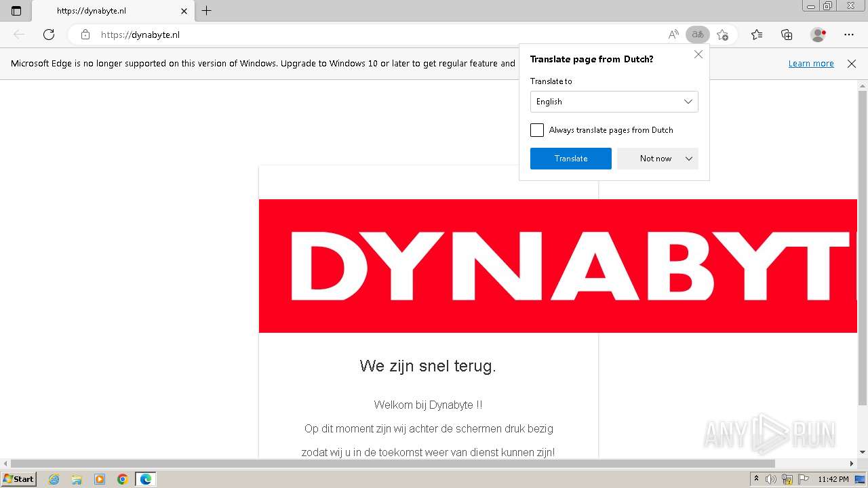This screenshot has height=488, width=868.
Task: Open Read aloud icon in address bar
Action: pyautogui.click(x=673, y=35)
